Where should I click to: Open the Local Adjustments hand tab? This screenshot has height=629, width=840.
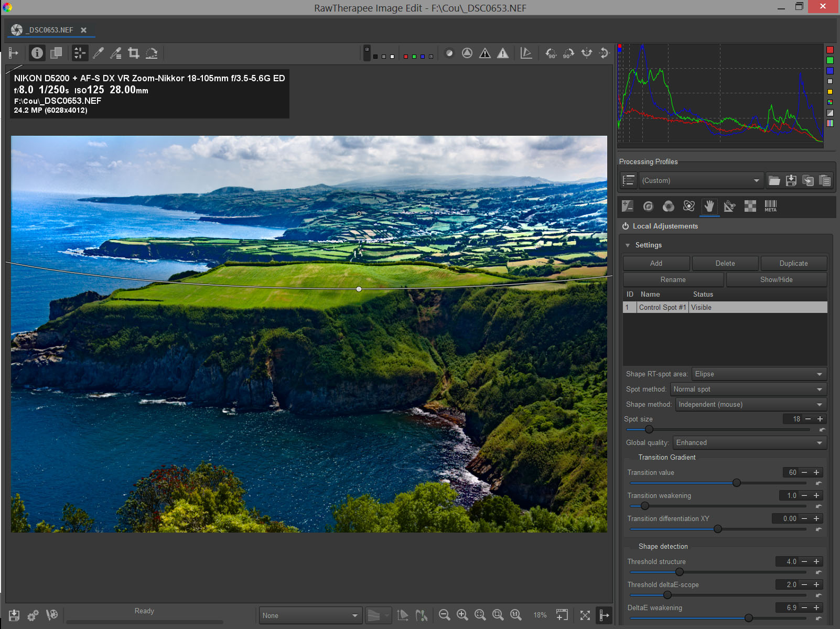tap(709, 206)
